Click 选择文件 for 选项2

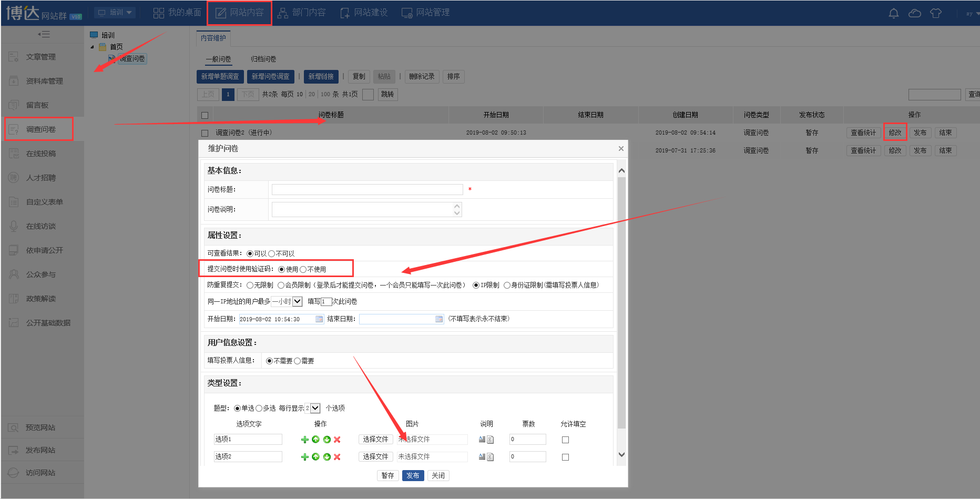(x=375, y=456)
